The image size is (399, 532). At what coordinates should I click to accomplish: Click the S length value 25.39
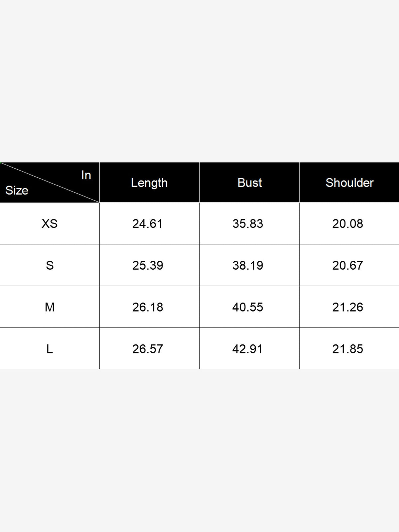[148, 265]
